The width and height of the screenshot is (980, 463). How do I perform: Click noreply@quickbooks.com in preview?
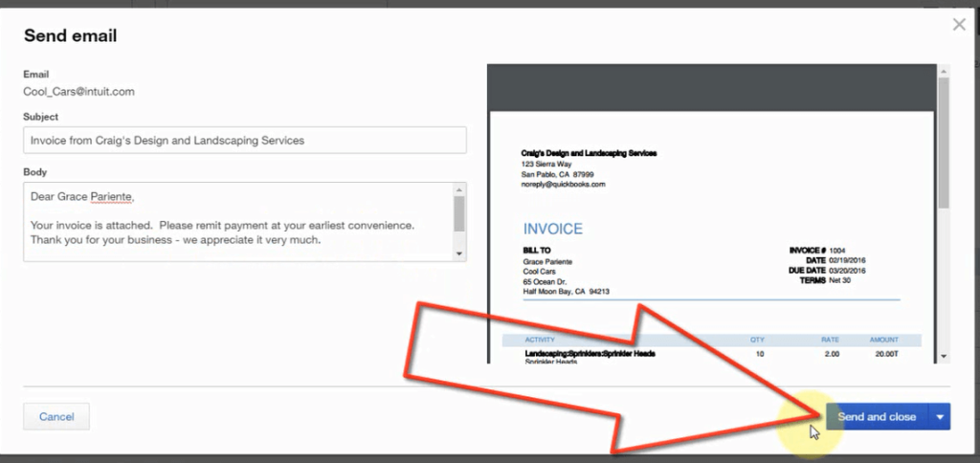click(x=563, y=185)
